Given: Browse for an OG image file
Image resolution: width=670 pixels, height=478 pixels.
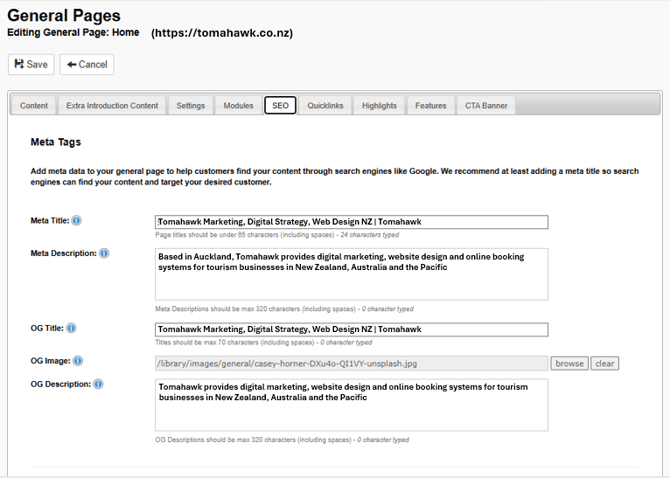Looking at the screenshot, I should (569, 363).
